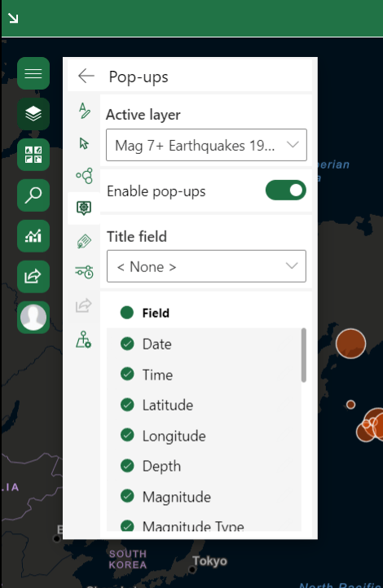
Task: Open the Time slider settings tab
Action: coord(84,272)
